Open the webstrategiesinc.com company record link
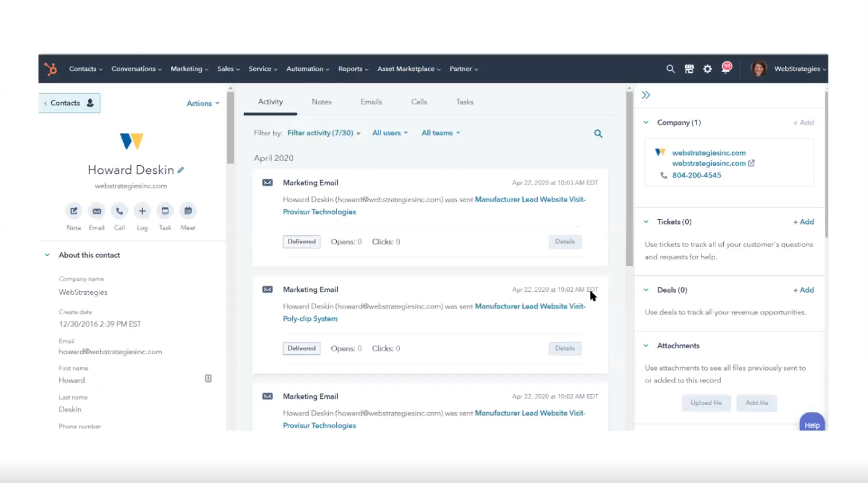 (x=709, y=153)
